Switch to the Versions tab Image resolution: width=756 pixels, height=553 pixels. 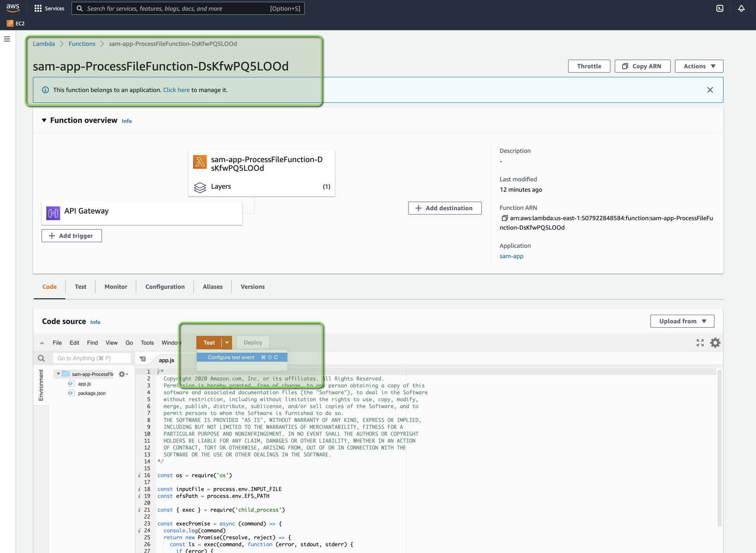253,287
